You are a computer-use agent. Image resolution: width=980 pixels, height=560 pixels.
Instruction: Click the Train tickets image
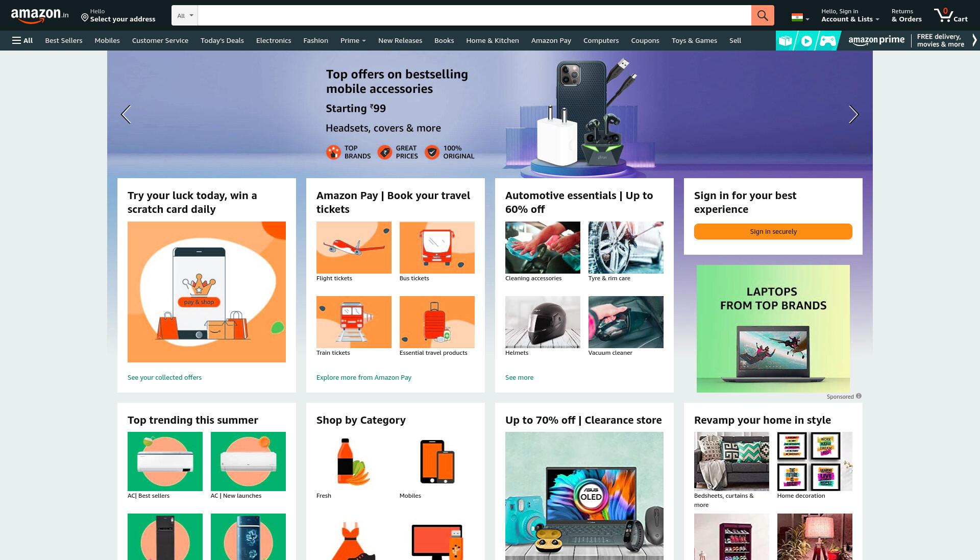tap(354, 322)
